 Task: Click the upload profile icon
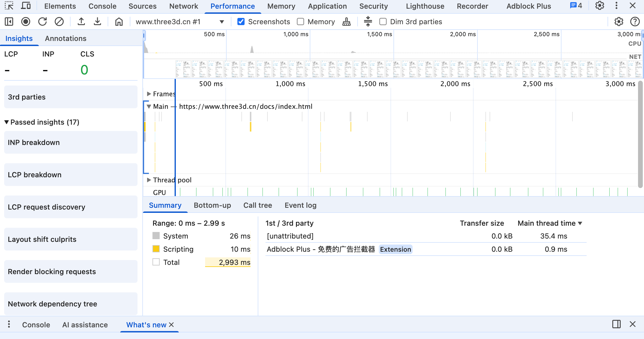coord(81,22)
